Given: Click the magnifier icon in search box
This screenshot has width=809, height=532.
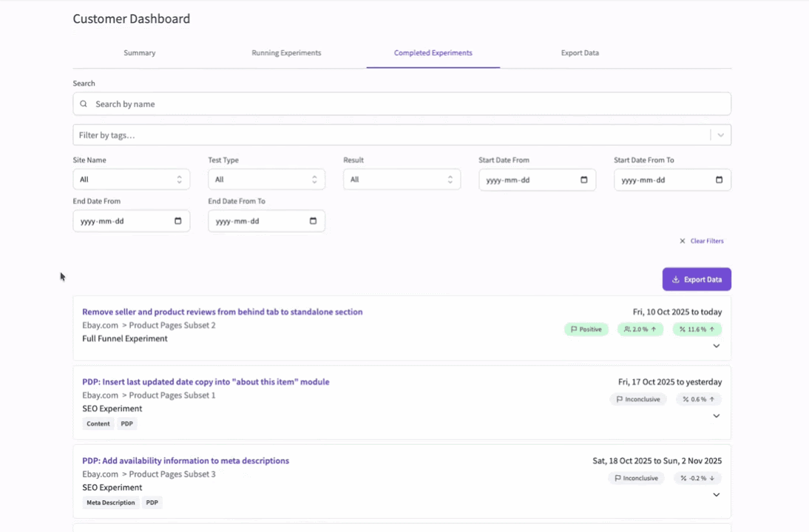Looking at the screenshot, I should point(84,104).
